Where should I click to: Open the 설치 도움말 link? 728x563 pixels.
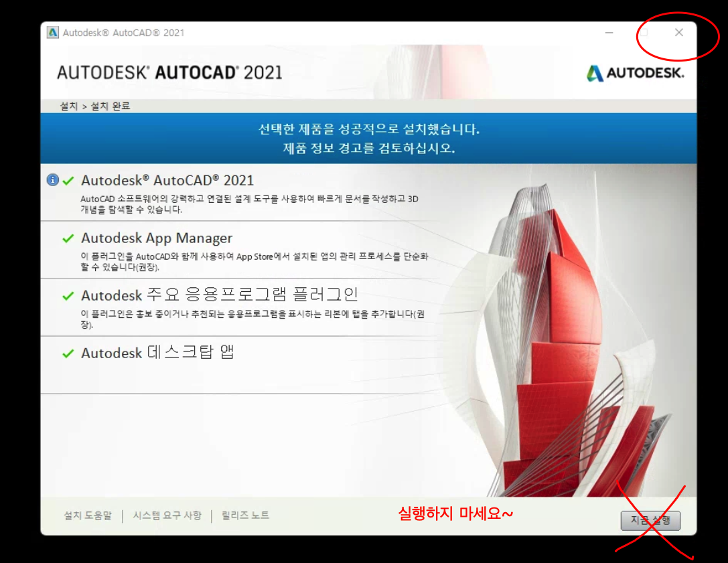[88, 515]
